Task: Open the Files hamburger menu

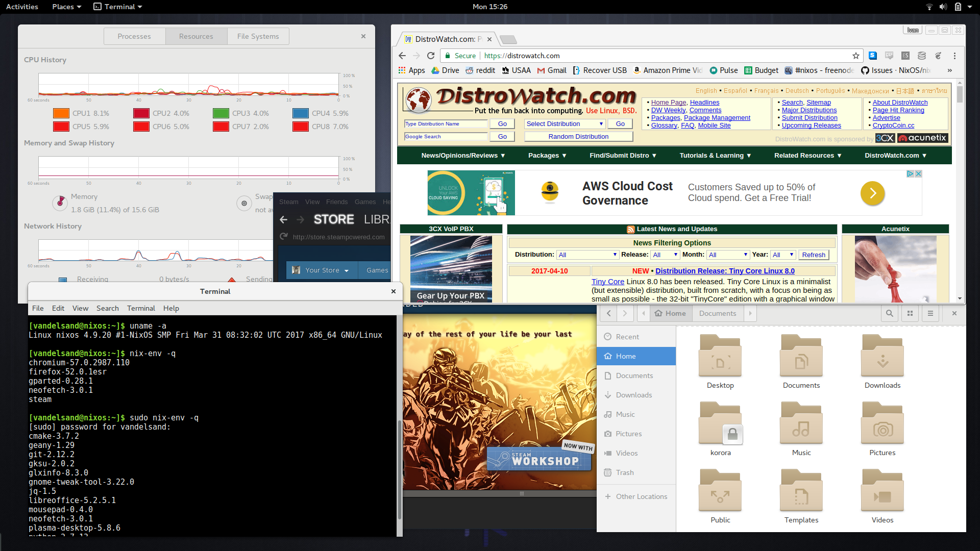Action: click(x=930, y=313)
